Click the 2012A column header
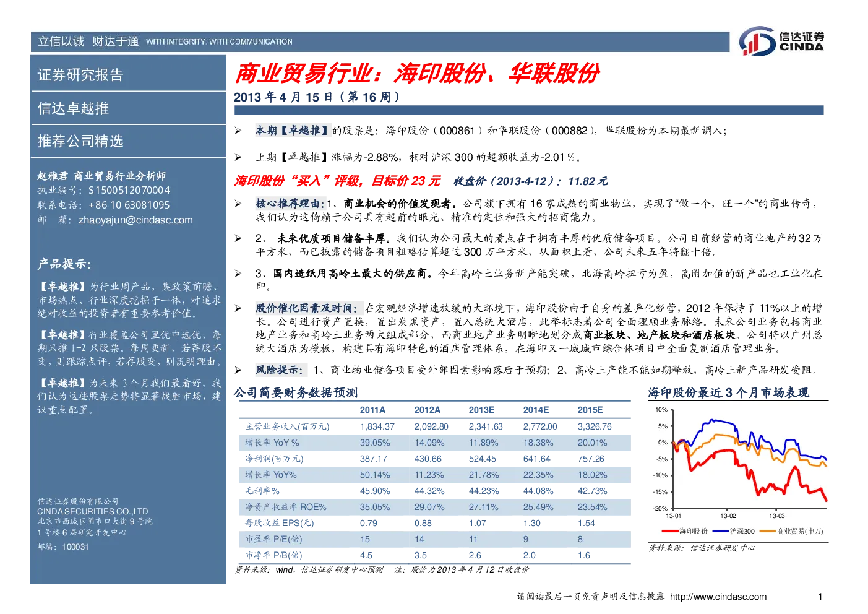This screenshot has width=868, height=614. [428, 410]
